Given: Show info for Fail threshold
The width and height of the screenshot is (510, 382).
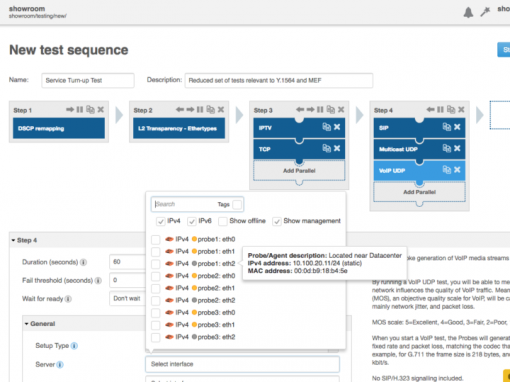Looking at the screenshot, I should pos(98,281).
